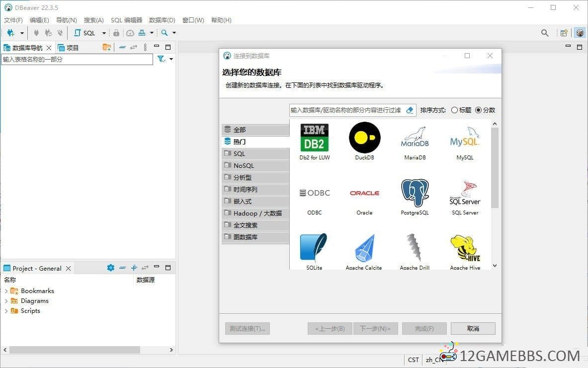Screen dimensions: 588x368
Task: Click the 完成(F) button
Action: pyautogui.click(x=424, y=328)
